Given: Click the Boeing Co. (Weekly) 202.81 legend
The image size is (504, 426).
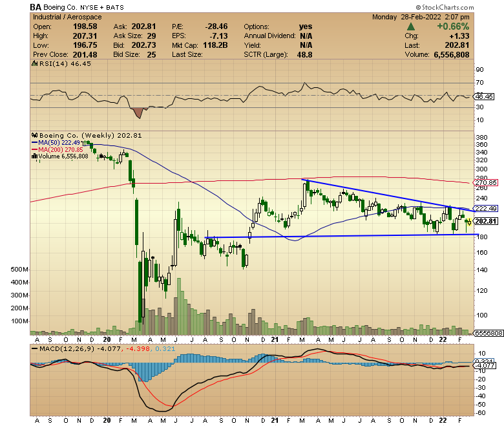Looking at the screenshot, I should [90, 135].
